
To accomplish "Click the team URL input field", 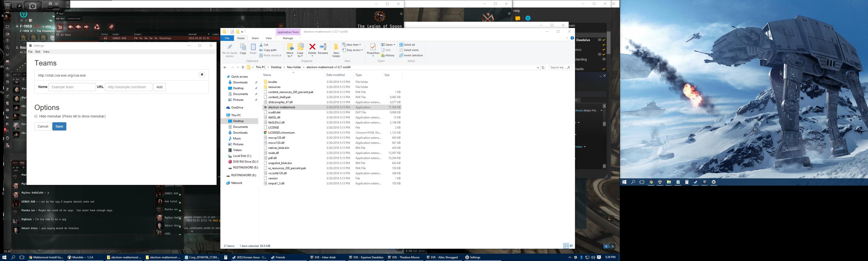I will click(x=128, y=87).
